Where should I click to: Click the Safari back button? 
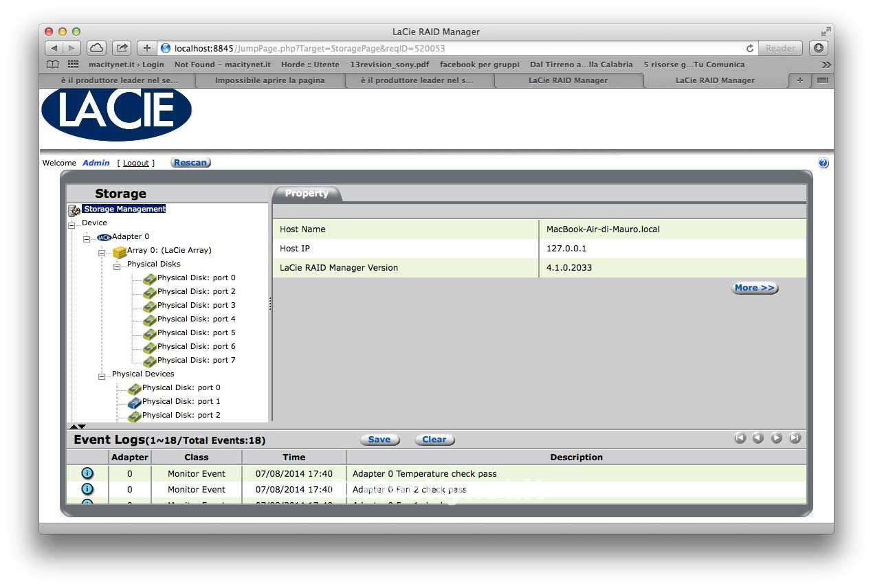pos(54,48)
